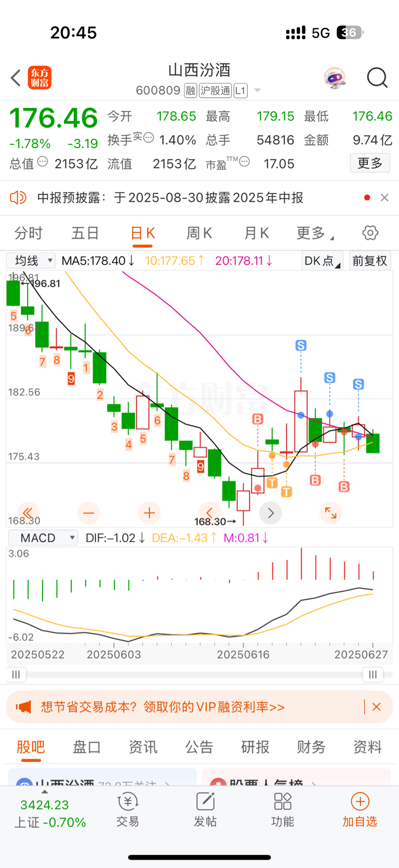The image size is (399, 868).
Task: Tap the 融 margin trading badge
Action: (190, 91)
